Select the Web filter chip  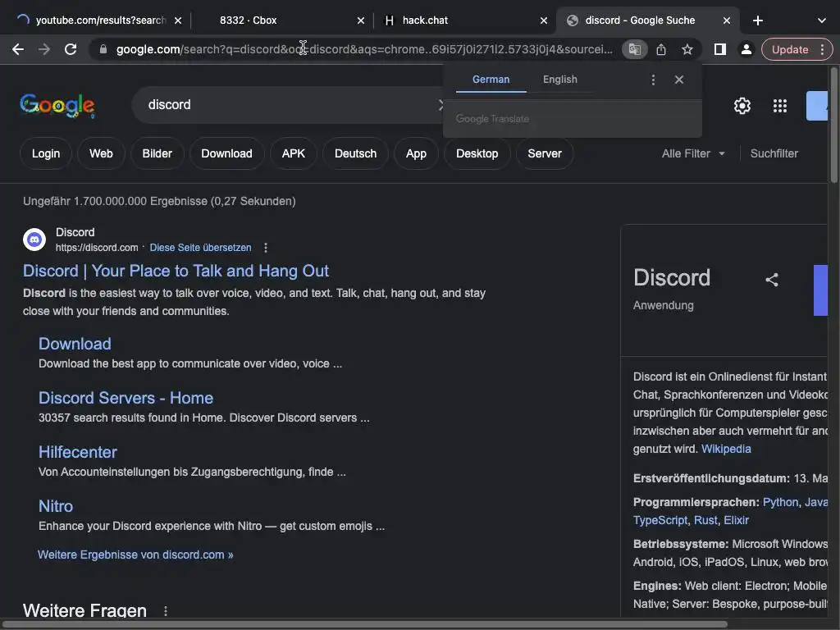(x=101, y=153)
